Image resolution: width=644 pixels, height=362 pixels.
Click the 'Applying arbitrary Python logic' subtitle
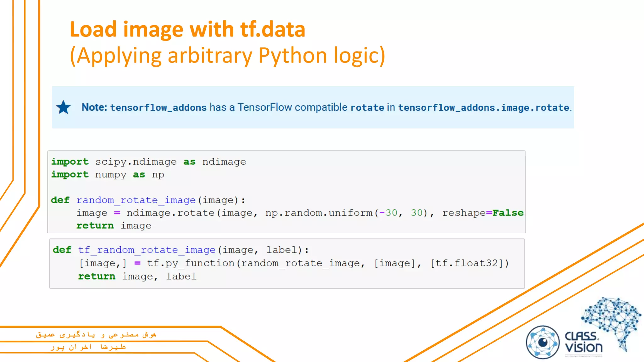227,56
